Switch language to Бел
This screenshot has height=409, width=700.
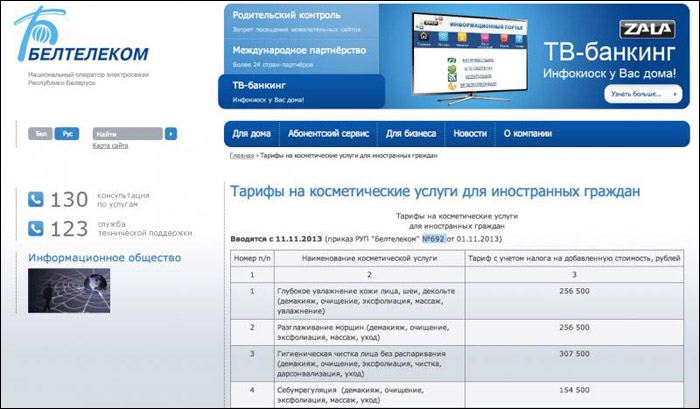[40, 133]
